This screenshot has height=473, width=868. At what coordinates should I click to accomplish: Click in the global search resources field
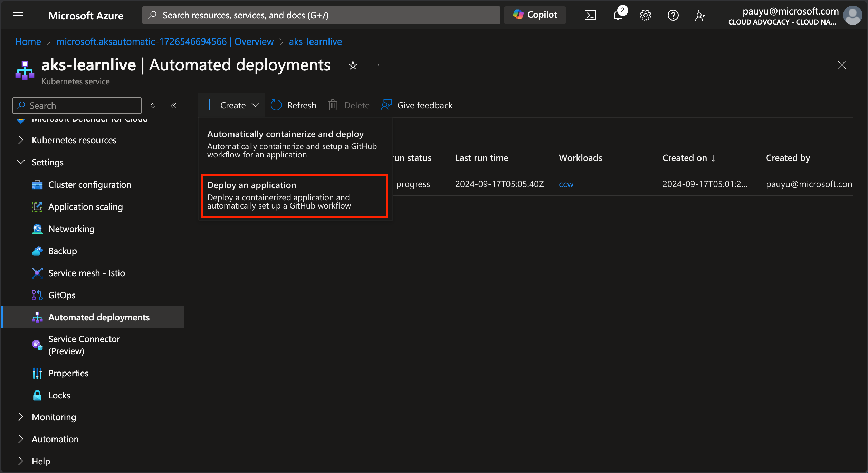pos(321,15)
